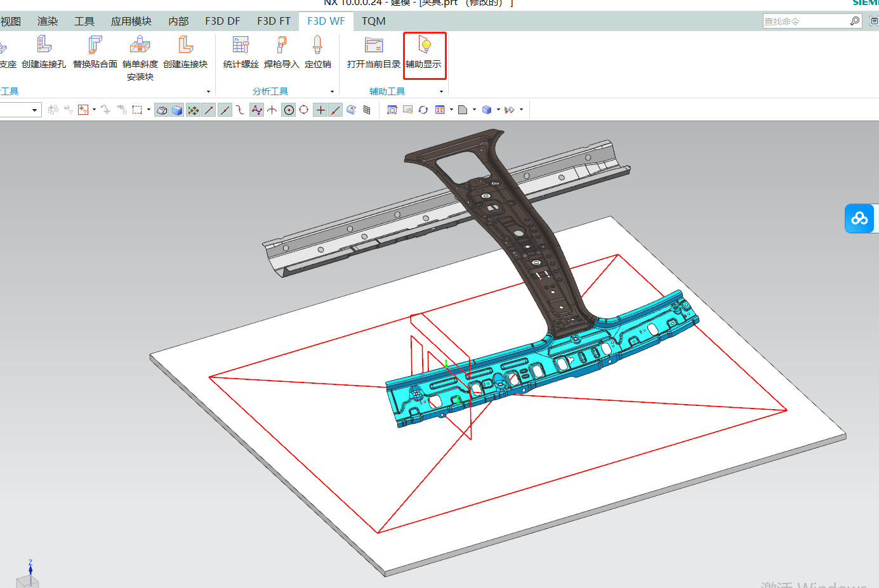Toggle the Intersection snap option
The image size is (879, 588).
click(x=272, y=110)
